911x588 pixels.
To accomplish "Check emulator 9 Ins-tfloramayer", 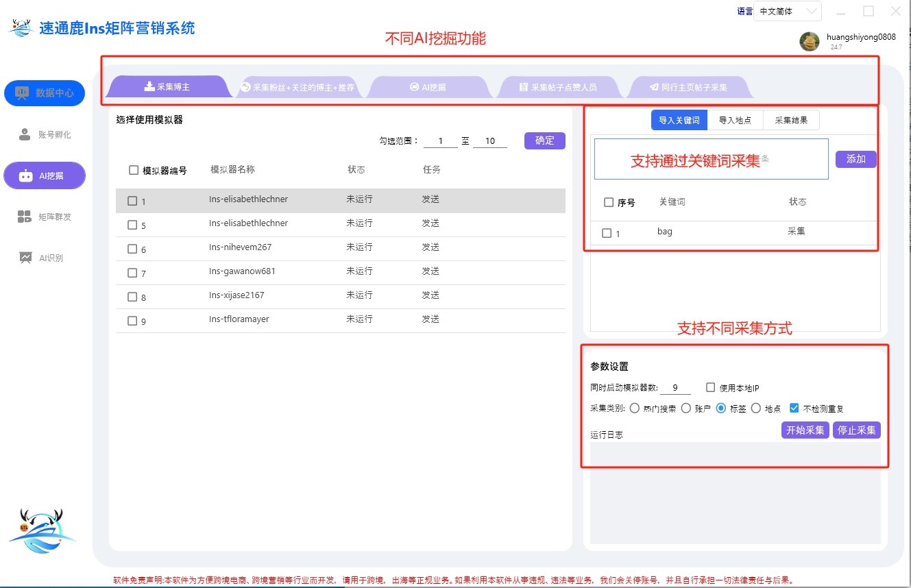I will pyautogui.click(x=132, y=321).
